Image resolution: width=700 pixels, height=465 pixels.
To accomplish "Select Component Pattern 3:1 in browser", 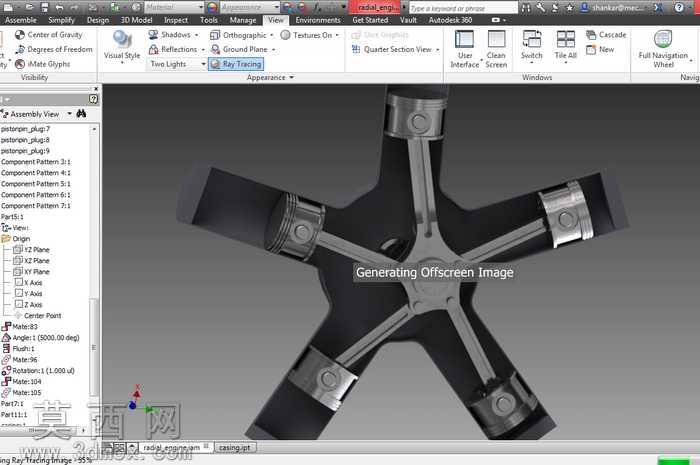I will pyautogui.click(x=36, y=162).
